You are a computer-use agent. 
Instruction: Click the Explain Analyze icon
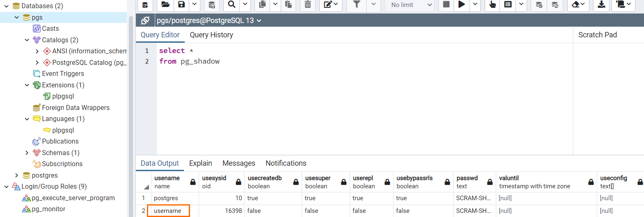pyautogui.click(x=508, y=5)
